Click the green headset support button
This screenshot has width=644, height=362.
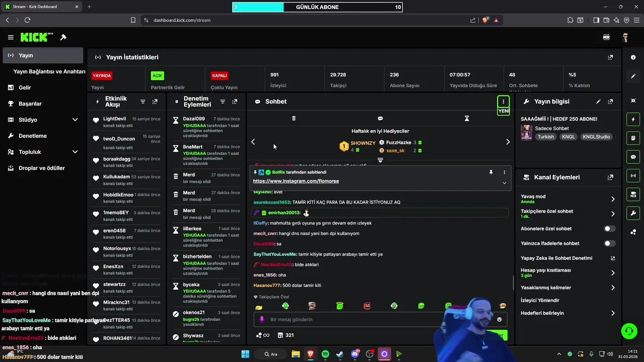(628, 331)
